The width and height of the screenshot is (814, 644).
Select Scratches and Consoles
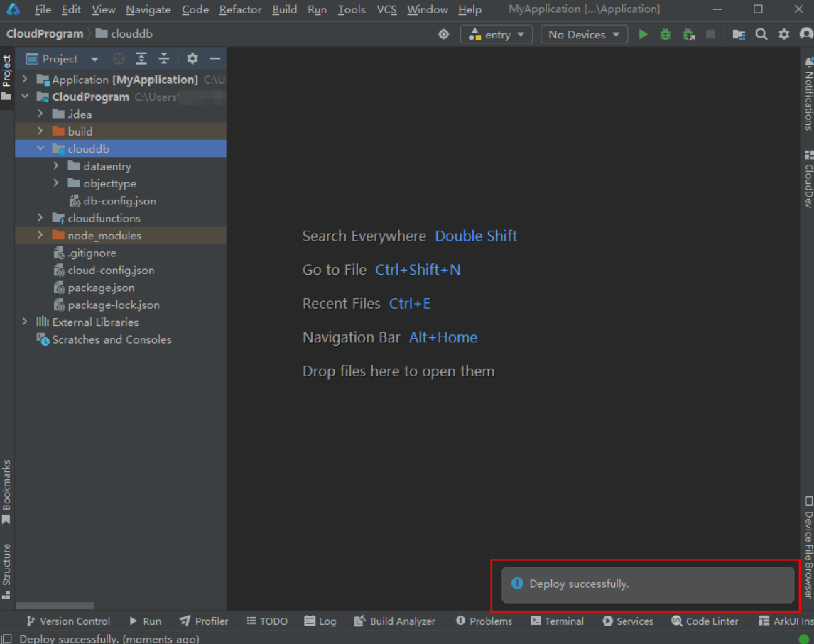pos(104,339)
